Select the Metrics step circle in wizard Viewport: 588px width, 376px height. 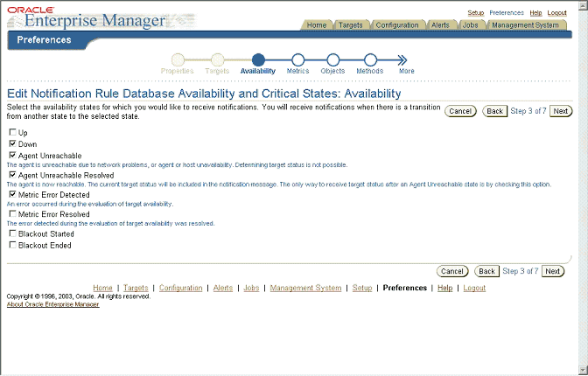click(297, 59)
